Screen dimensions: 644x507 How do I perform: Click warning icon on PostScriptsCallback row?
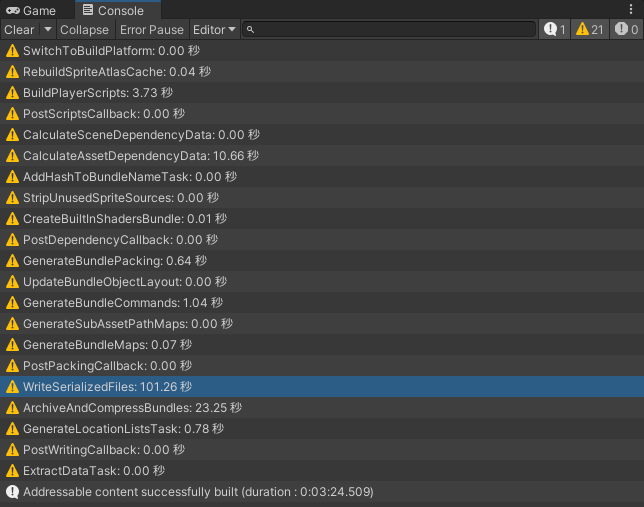point(12,114)
